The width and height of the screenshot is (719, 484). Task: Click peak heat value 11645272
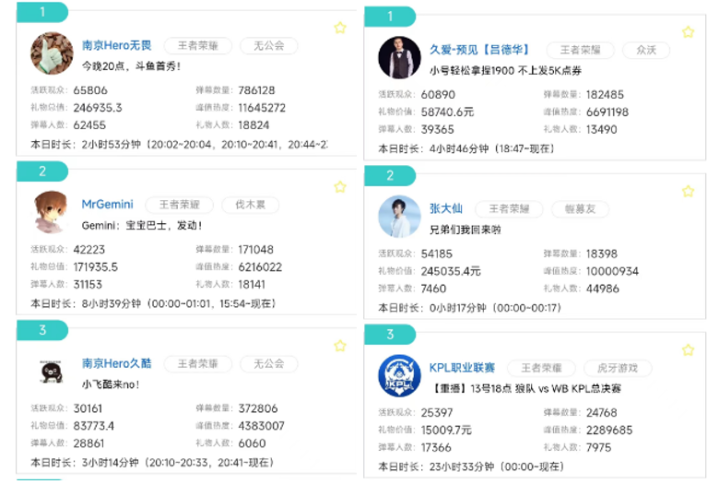coord(262,108)
